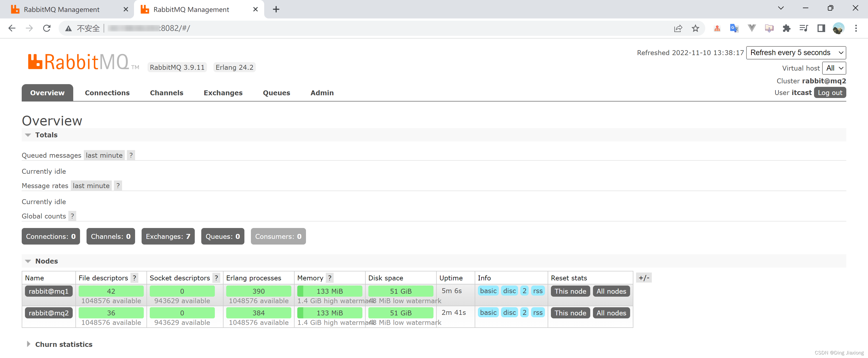Switch to the Overview tab
The image size is (868, 358).
pos(47,93)
